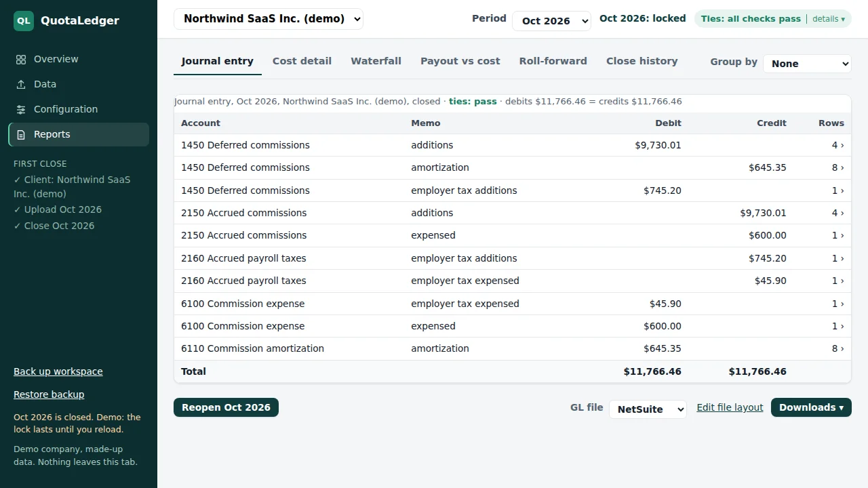The width and height of the screenshot is (868, 488).
Task: Choose GL file format dropdown
Action: [648, 409]
